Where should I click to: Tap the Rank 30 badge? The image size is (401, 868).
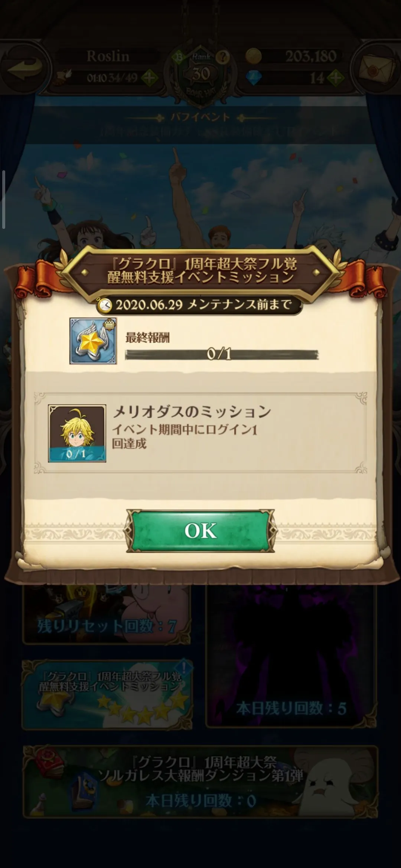pos(201,74)
